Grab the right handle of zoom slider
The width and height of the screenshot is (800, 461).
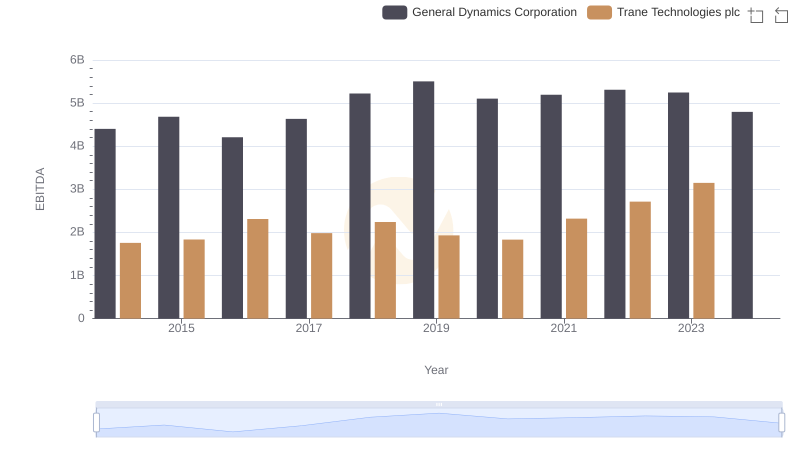(781, 423)
